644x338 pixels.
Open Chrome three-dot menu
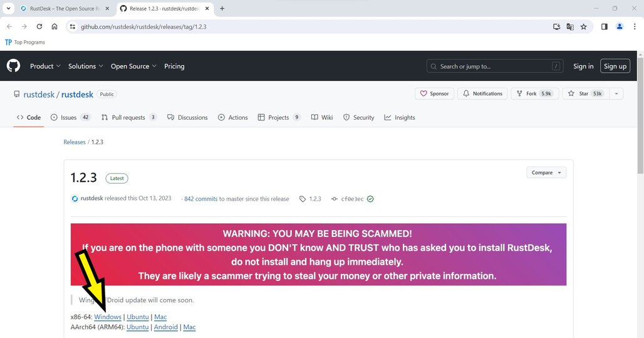pyautogui.click(x=635, y=27)
